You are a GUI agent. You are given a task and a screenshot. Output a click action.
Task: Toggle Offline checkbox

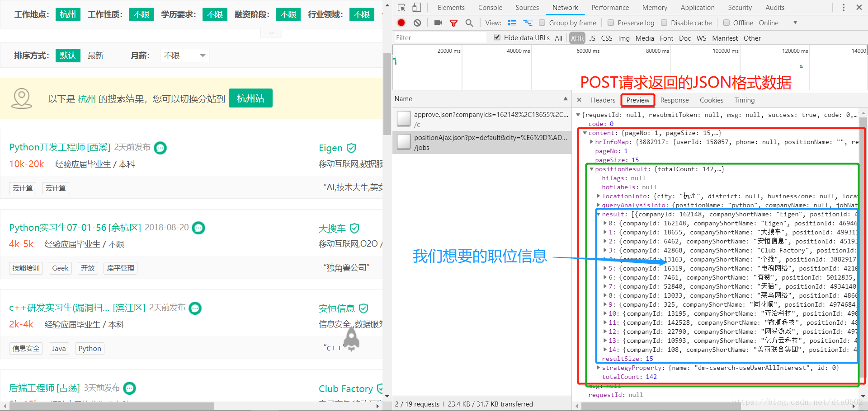point(726,23)
